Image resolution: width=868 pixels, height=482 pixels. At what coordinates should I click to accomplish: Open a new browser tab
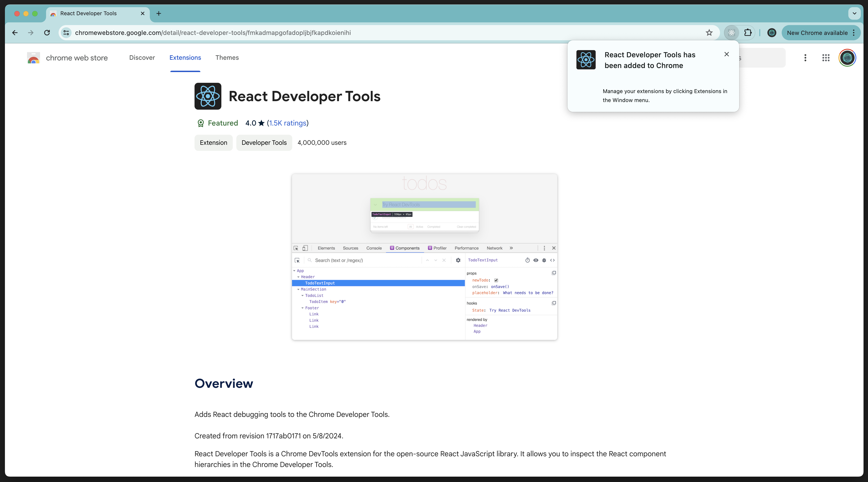[x=159, y=13]
